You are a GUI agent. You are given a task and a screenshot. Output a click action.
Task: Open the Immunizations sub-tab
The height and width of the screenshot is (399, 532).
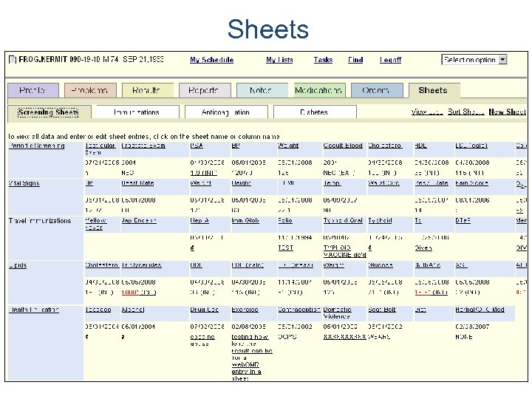(x=137, y=112)
